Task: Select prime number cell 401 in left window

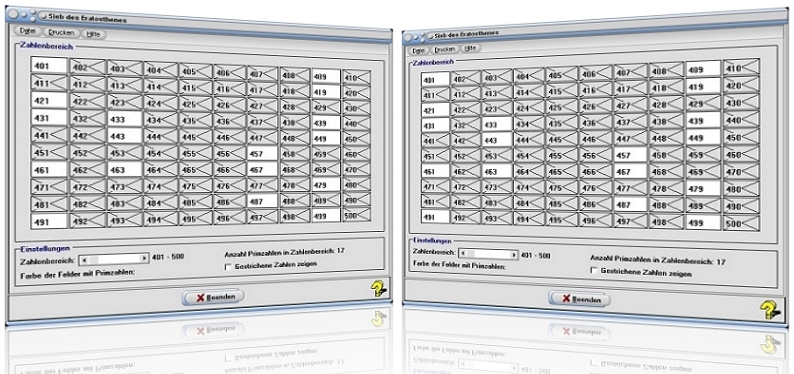Action: (49, 65)
